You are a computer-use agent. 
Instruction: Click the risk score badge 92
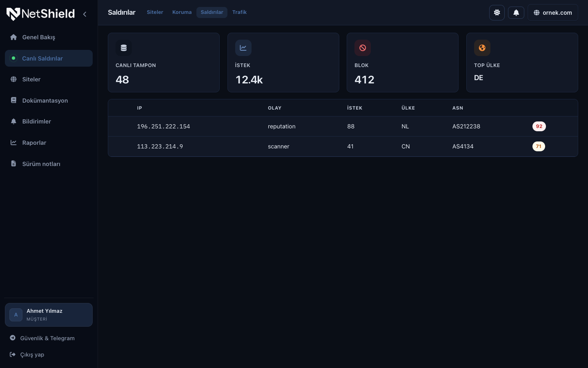539,126
